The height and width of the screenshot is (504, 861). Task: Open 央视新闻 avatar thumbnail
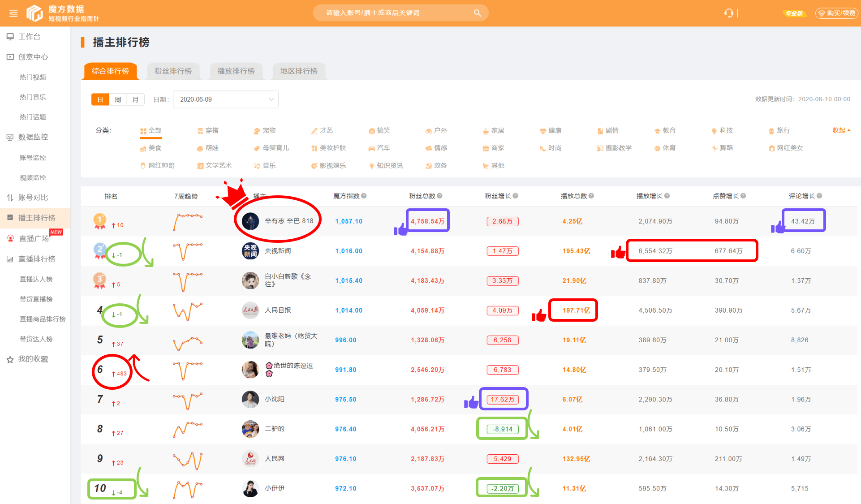pos(250,251)
